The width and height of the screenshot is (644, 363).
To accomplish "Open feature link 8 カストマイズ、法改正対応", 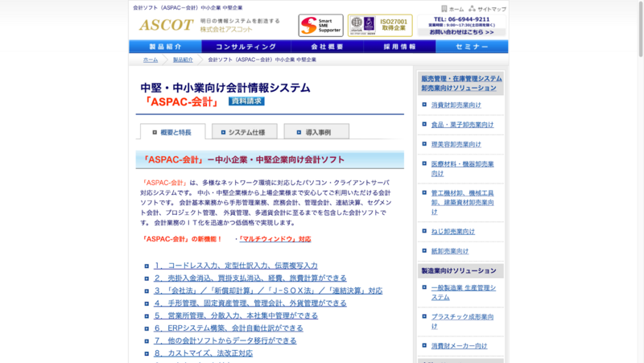I will coord(204,353).
